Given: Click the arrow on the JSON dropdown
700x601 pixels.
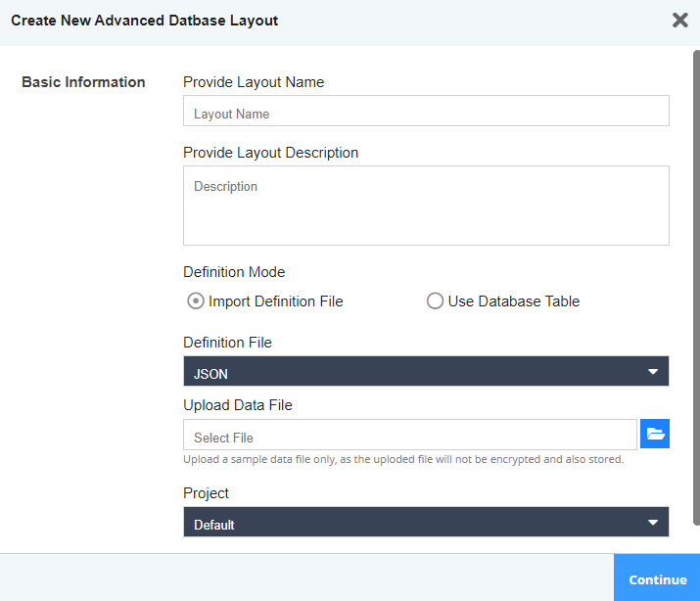Looking at the screenshot, I should pos(653,372).
